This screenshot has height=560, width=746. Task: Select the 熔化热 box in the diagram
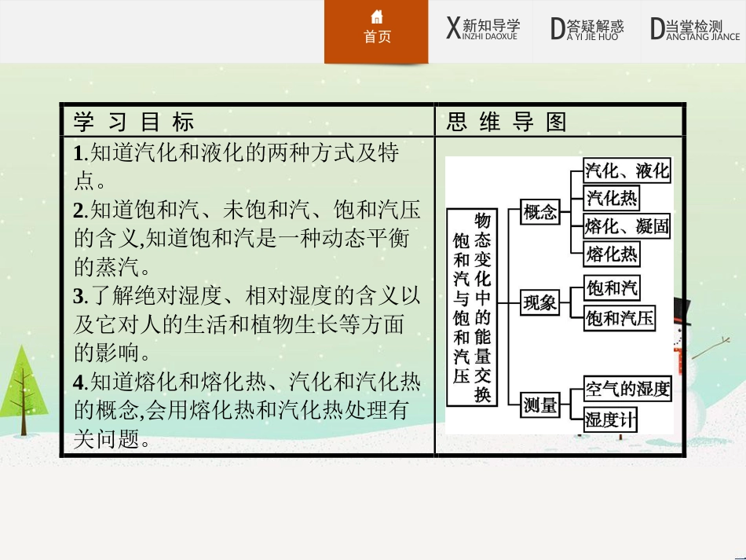coord(612,254)
